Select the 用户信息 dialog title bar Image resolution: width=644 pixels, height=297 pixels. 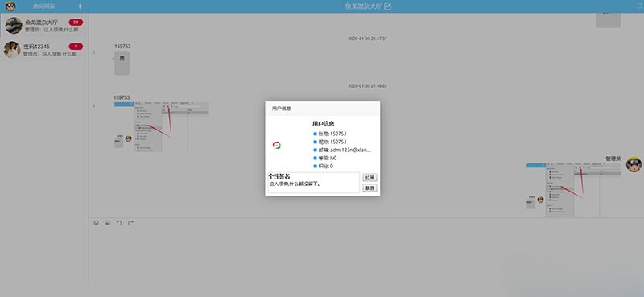(323, 109)
